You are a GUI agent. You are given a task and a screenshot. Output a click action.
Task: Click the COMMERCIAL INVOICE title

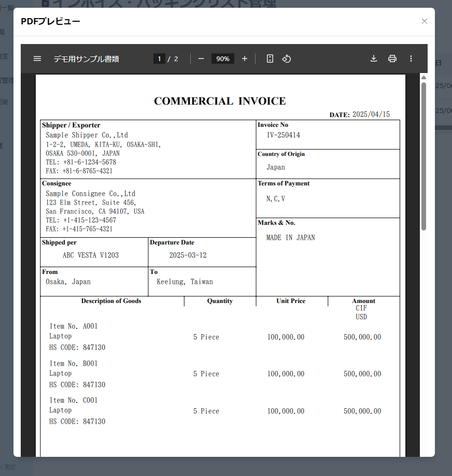pos(220,101)
